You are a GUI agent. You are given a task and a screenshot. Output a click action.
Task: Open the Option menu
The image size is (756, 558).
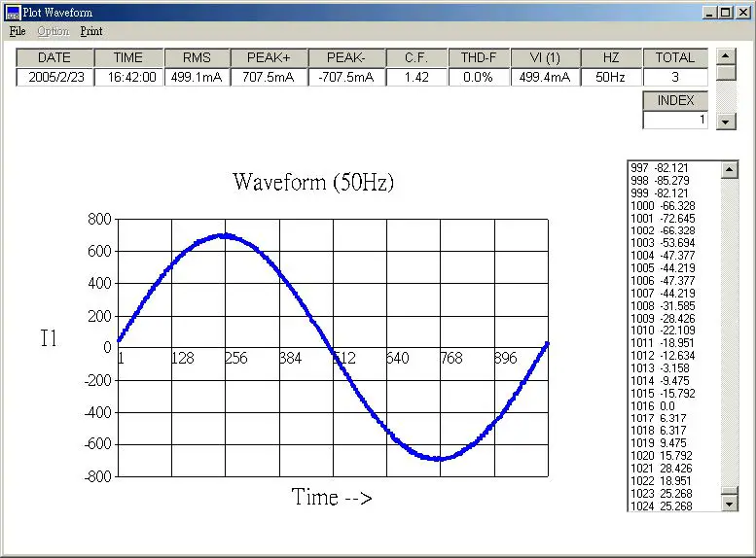[x=54, y=31]
